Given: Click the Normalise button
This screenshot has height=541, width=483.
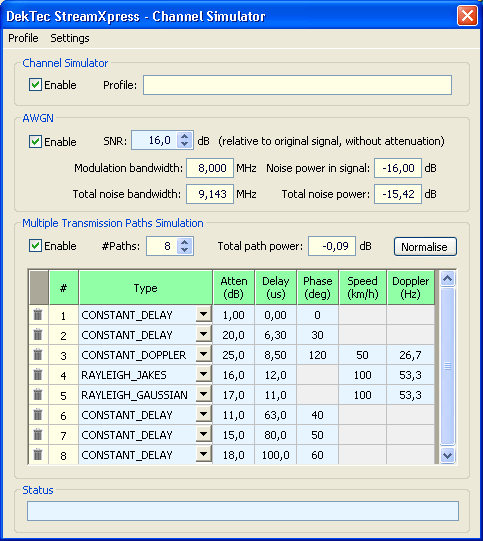Looking at the screenshot, I should tap(425, 247).
